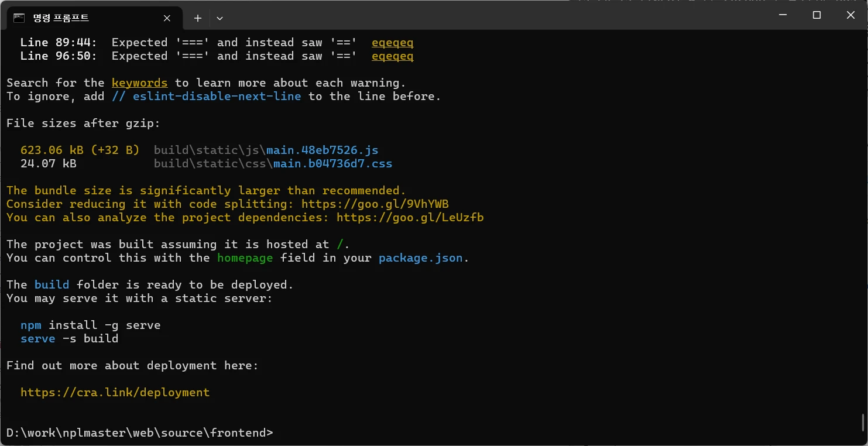
Task: Click the package.json text
Action: tap(420, 258)
